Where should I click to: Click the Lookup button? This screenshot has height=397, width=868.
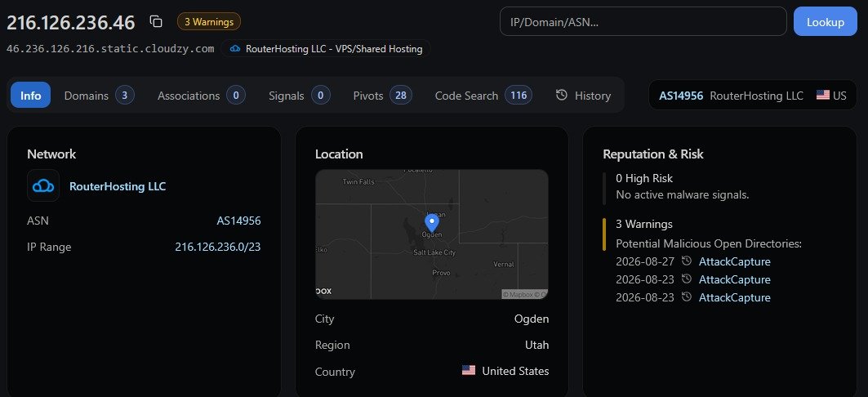tap(825, 21)
